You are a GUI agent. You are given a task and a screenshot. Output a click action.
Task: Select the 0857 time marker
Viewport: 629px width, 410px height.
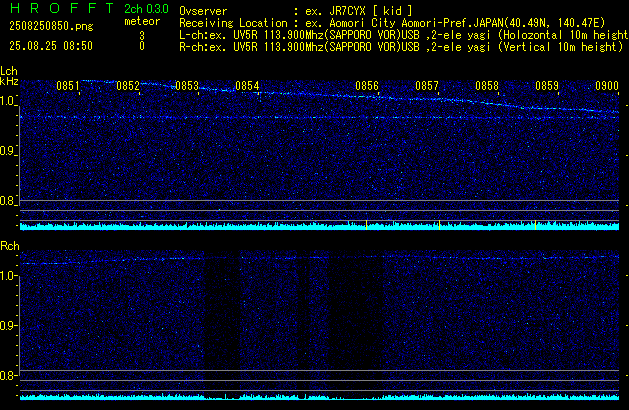click(427, 86)
